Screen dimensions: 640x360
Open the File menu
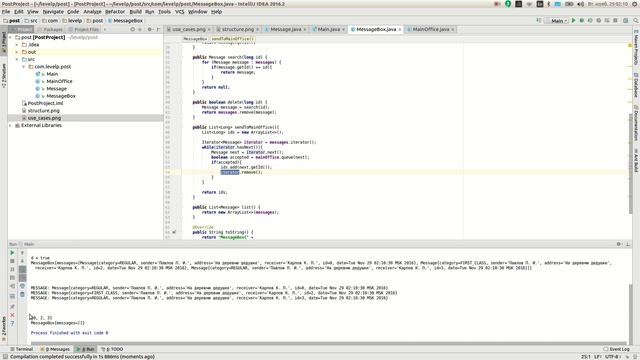(6, 12)
